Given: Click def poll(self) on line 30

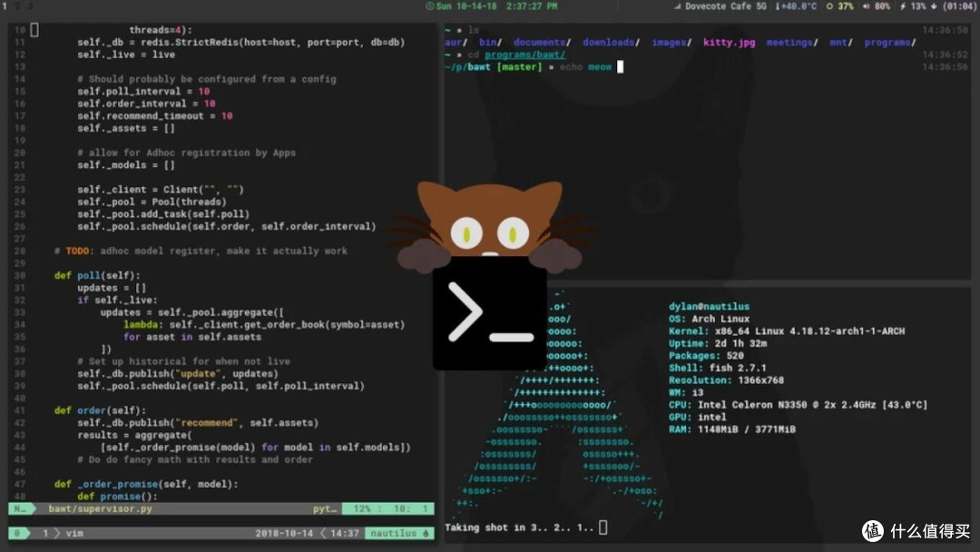Looking at the screenshot, I should tap(97, 276).
